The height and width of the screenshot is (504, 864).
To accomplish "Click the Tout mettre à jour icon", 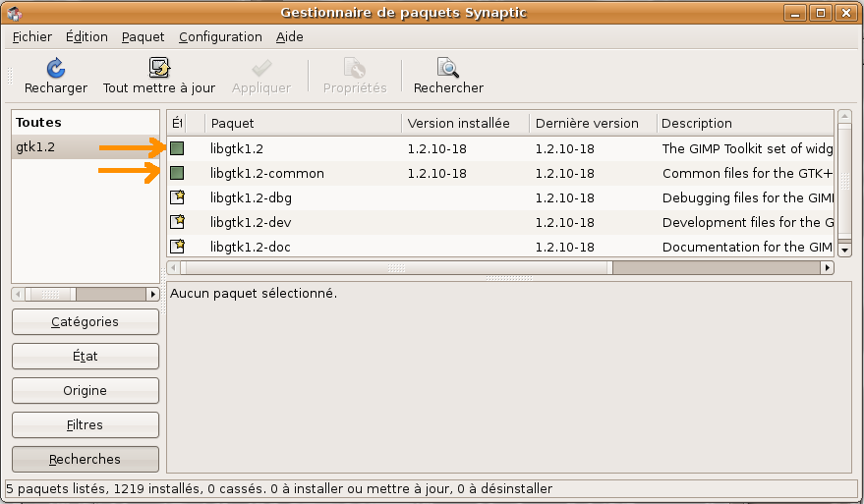I will coord(159,68).
